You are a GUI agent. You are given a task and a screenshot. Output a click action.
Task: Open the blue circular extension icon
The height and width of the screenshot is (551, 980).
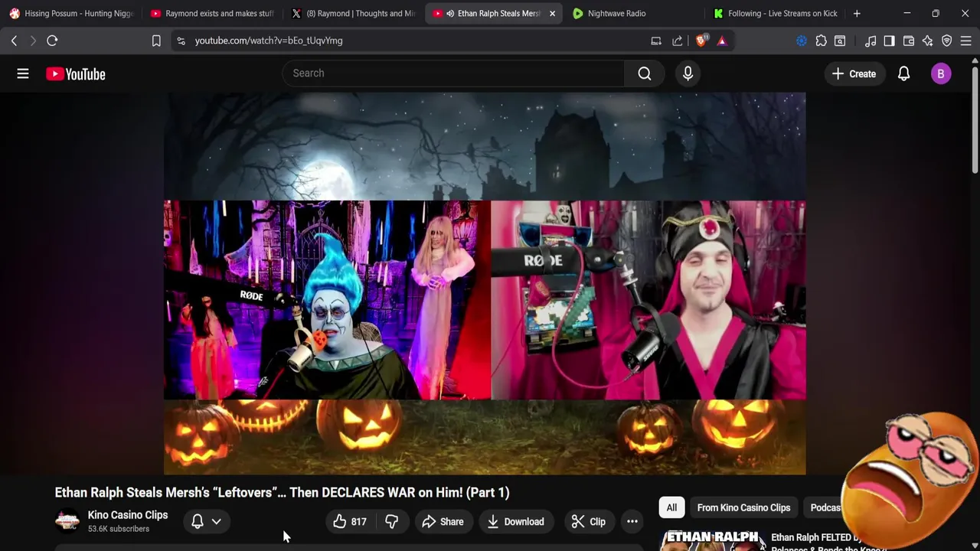coord(802,41)
